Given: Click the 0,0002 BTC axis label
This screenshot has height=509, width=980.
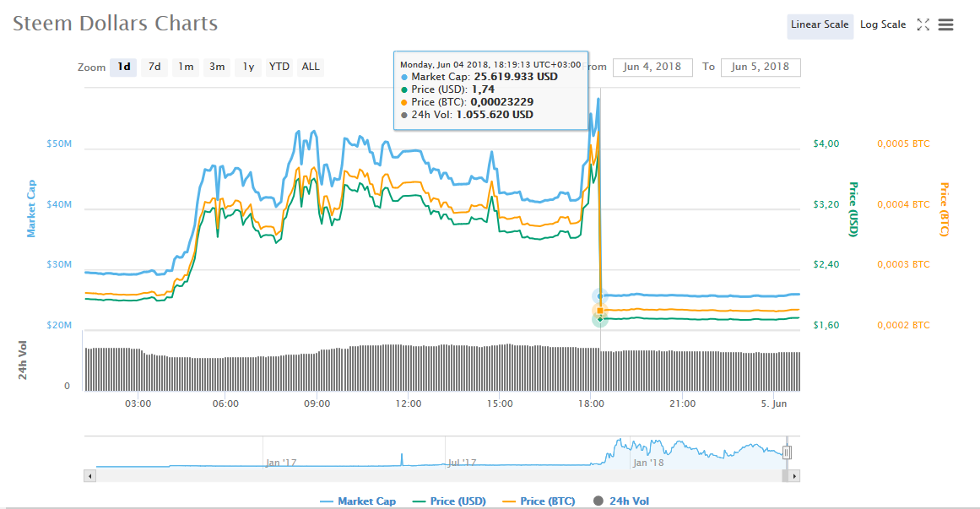Looking at the screenshot, I should 903,325.
